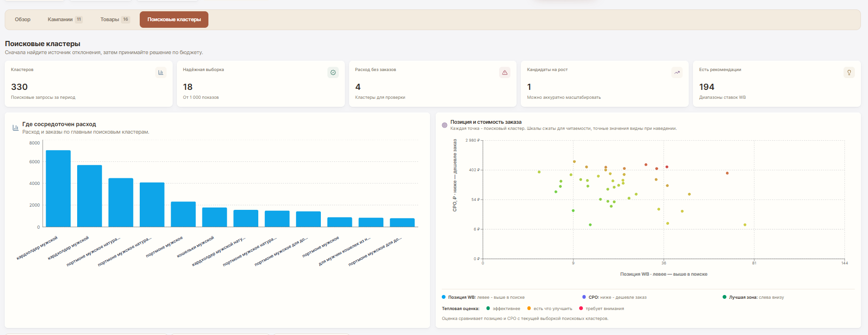Click the 402 ₽ axis label
This screenshot has width=868, height=335.
(x=474, y=170)
